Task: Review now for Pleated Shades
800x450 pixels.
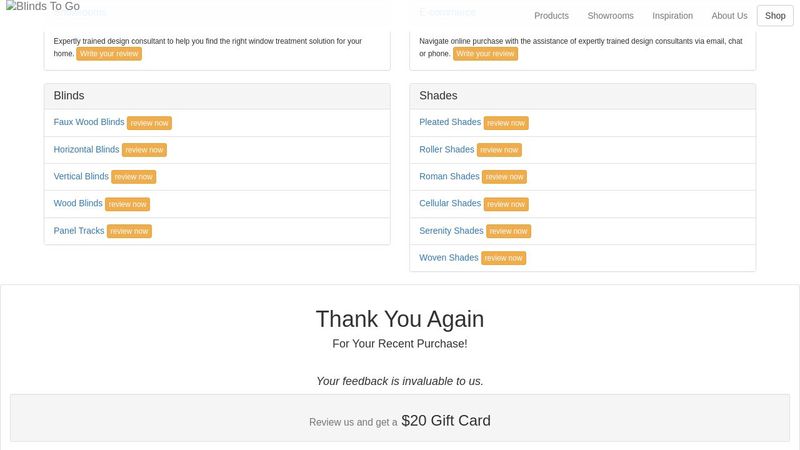Action: coord(506,123)
